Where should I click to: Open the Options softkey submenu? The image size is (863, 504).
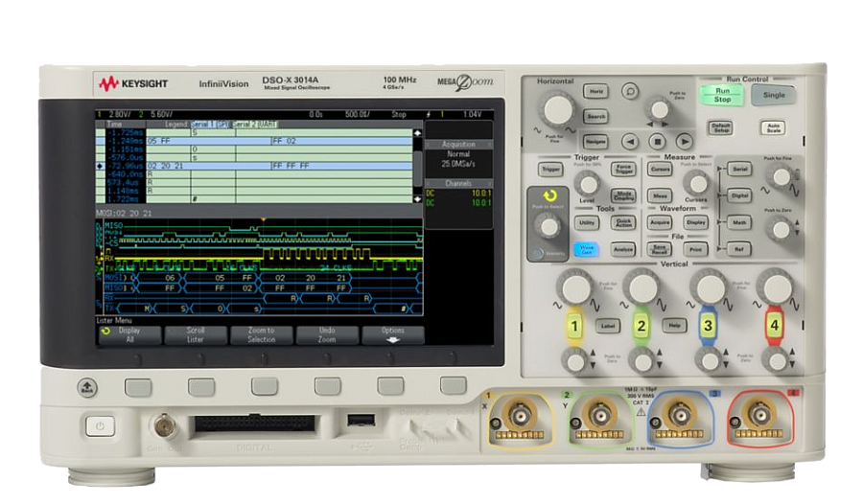tap(393, 335)
